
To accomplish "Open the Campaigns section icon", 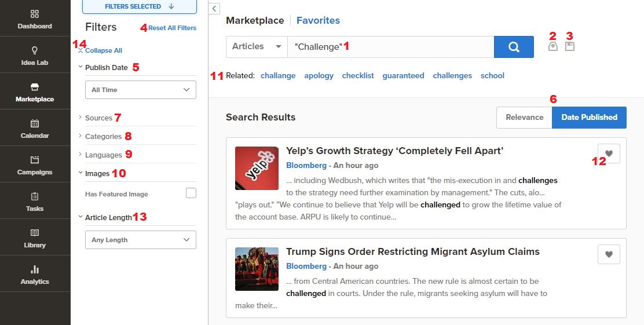I will pos(35,160).
